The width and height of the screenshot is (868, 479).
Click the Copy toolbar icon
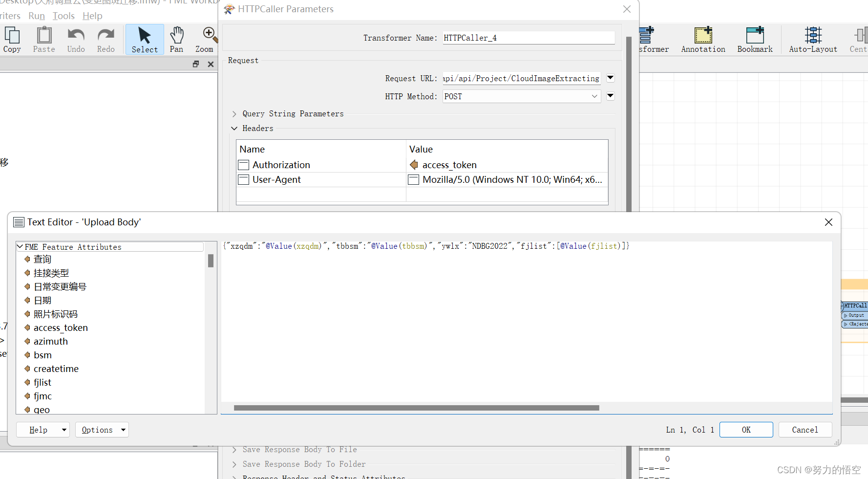tap(12, 40)
